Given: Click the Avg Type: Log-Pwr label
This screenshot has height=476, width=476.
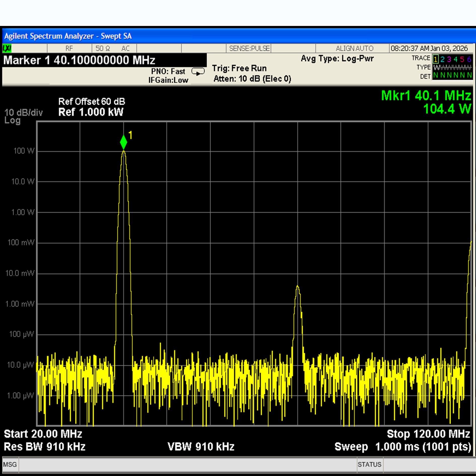Looking at the screenshot, I should (x=337, y=59).
